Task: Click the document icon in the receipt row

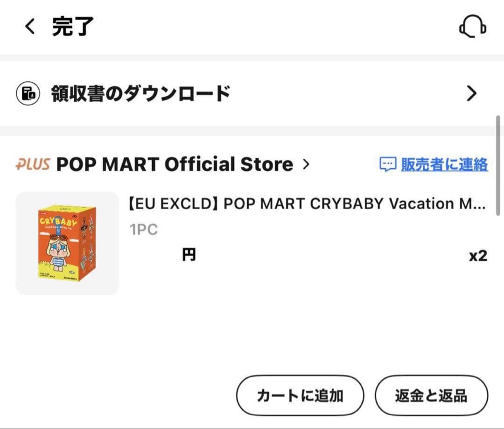Action: click(28, 93)
